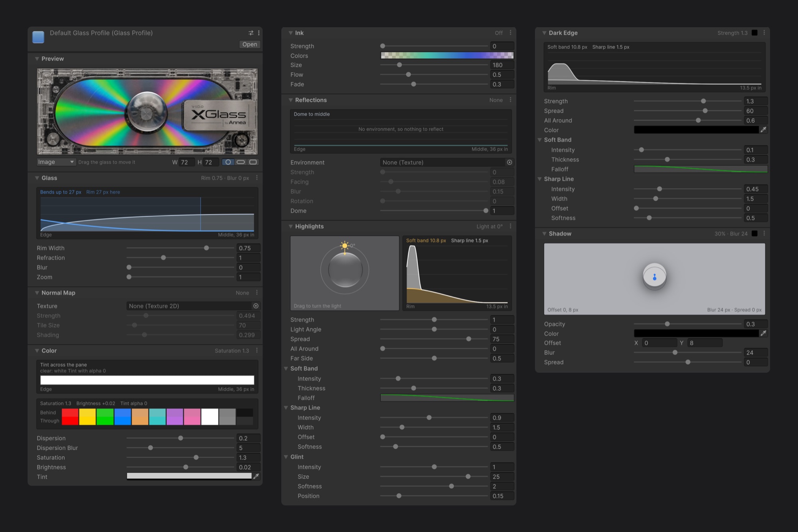Use the eyedropper beside the Tint color

tap(256, 476)
